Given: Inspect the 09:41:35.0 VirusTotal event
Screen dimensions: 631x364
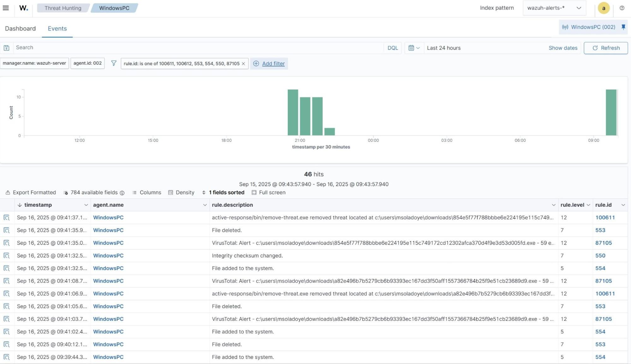Looking at the screenshot, I should tap(6, 243).
